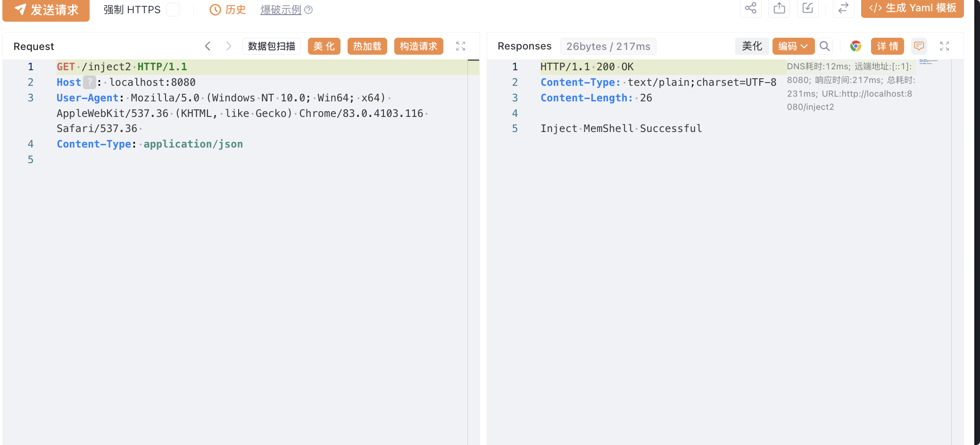Open response in Chrome browser icon
This screenshot has height=445, width=980.
(x=855, y=46)
